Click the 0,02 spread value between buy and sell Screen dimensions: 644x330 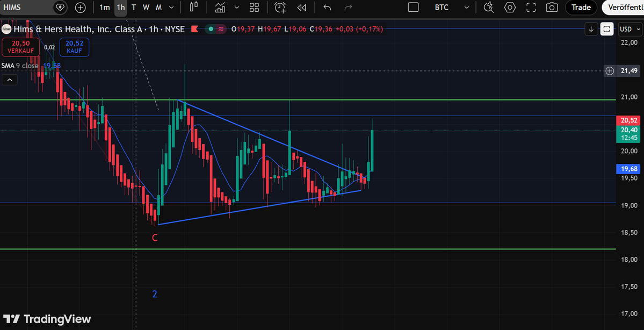pos(49,47)
